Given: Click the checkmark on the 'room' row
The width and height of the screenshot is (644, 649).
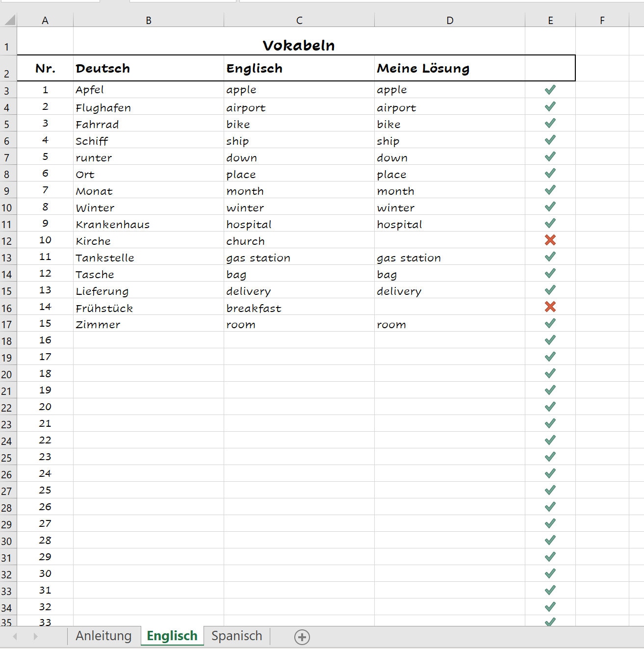Looking at the screenshot, I should (550, 323).
